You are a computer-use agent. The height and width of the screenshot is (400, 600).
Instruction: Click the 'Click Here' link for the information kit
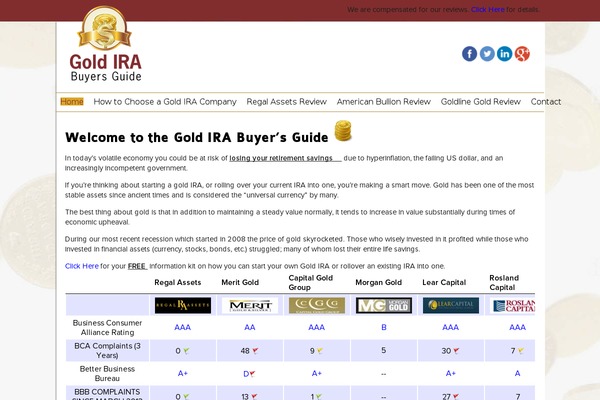pyautogui.click(x=82, y=266)
